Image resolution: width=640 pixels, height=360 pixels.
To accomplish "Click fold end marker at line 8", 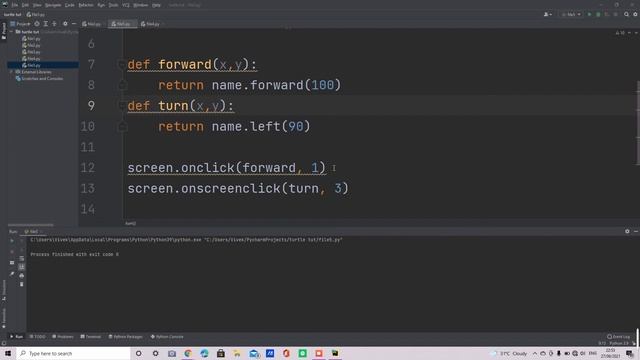I will click(x=122, y=85).
